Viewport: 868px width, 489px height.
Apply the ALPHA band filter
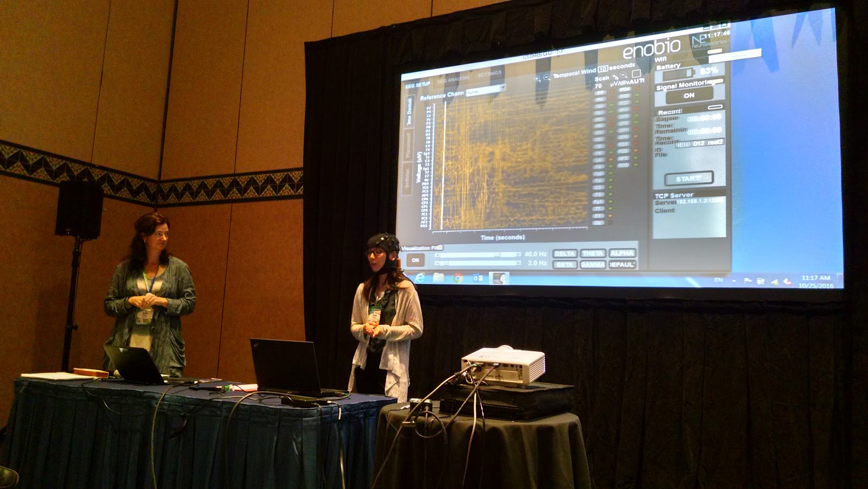pos(622,253)
